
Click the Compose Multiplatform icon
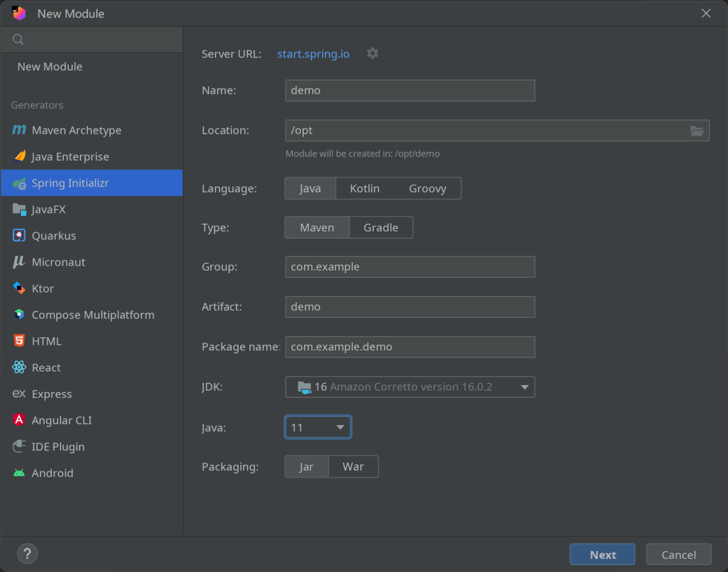click(19, 314)
